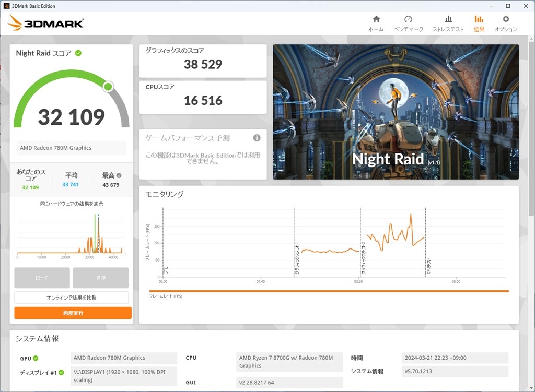The height and width of the screenshot is (392, 535).
Task: Click the info icon next to 最高
Action: click(x=119, y=176)
